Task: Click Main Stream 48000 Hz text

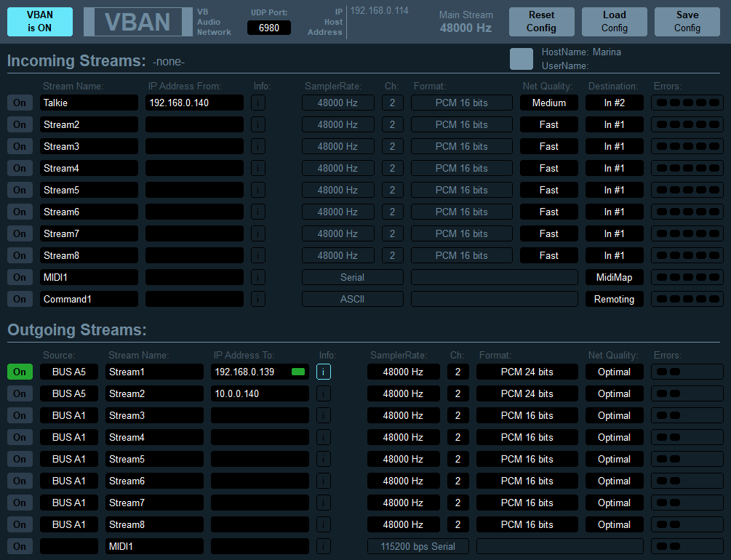Action: [x=466, y=21]
